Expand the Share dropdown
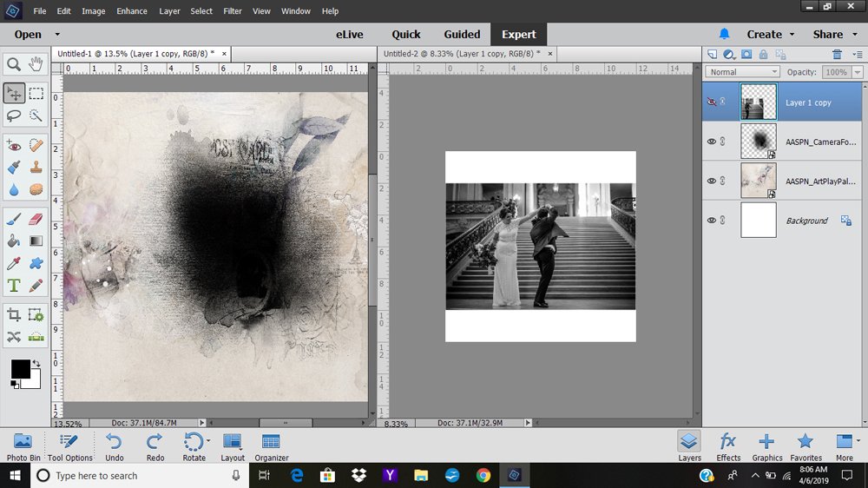This screenshot has width=868, height=488. point(855,35)
